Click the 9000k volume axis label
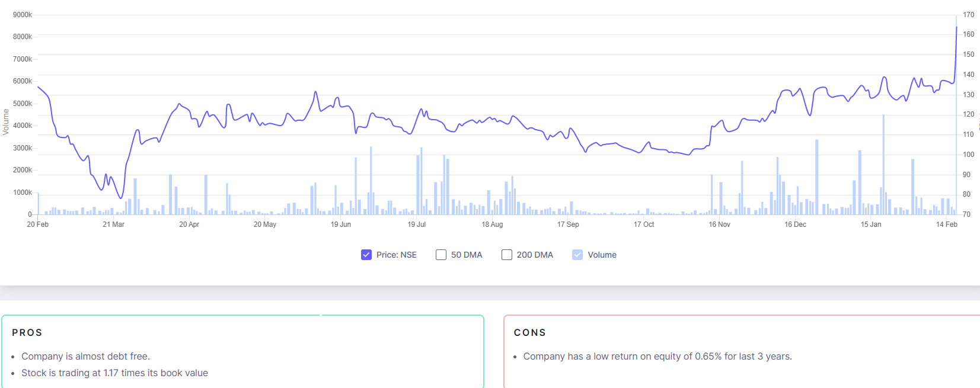 point(23,15)
